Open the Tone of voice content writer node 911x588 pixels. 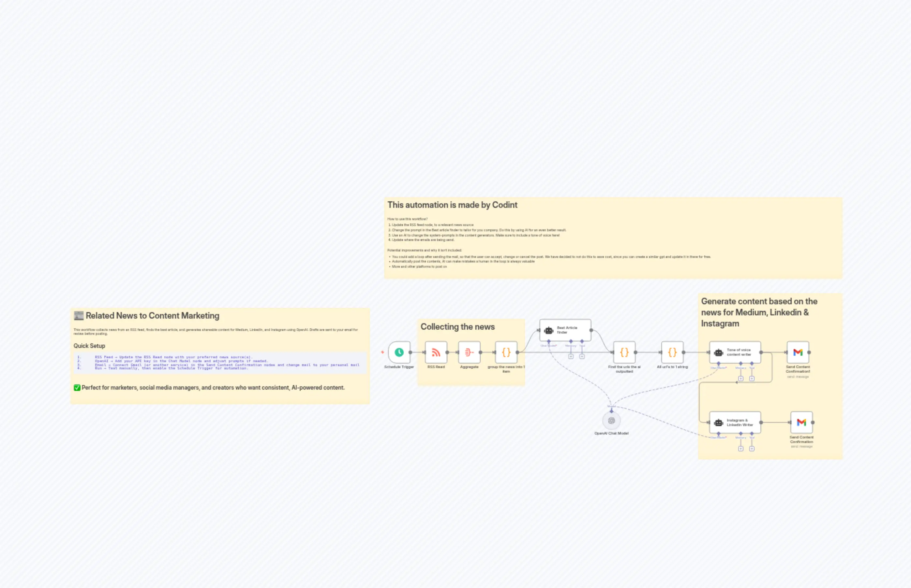tap(735, 352)
